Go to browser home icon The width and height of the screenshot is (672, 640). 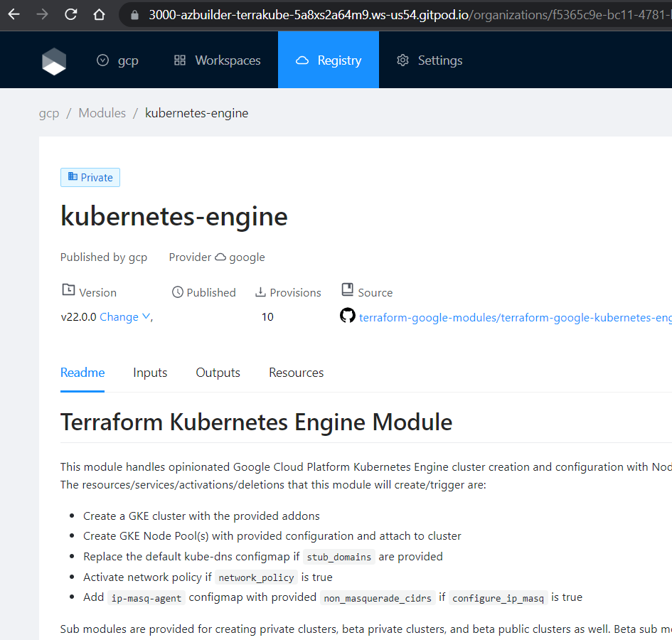pyautogui.click(x=99, y=14)
